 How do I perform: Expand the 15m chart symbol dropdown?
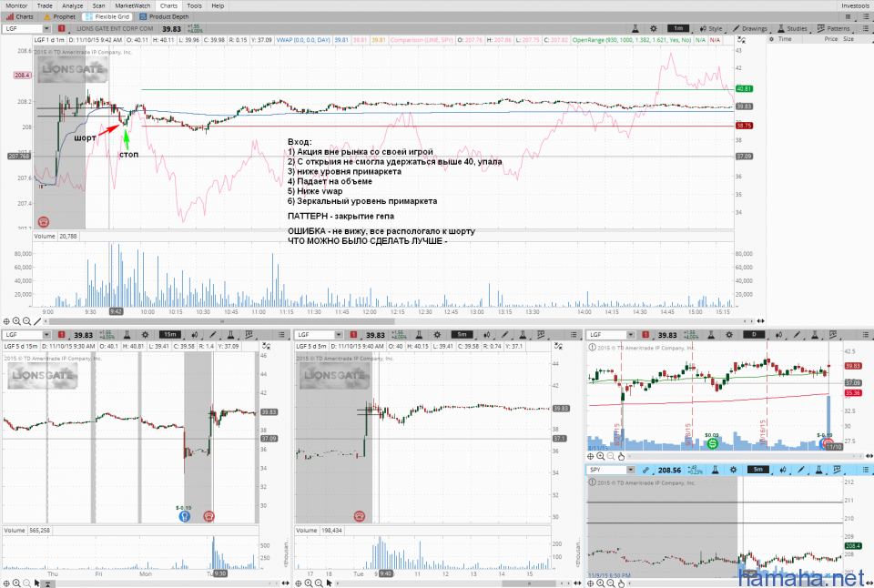46,334
